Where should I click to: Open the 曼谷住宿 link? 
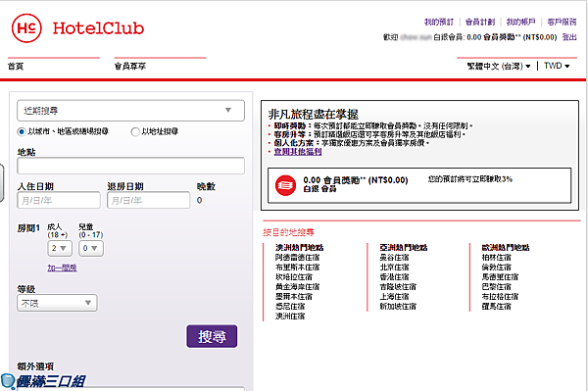coord(394,257)
